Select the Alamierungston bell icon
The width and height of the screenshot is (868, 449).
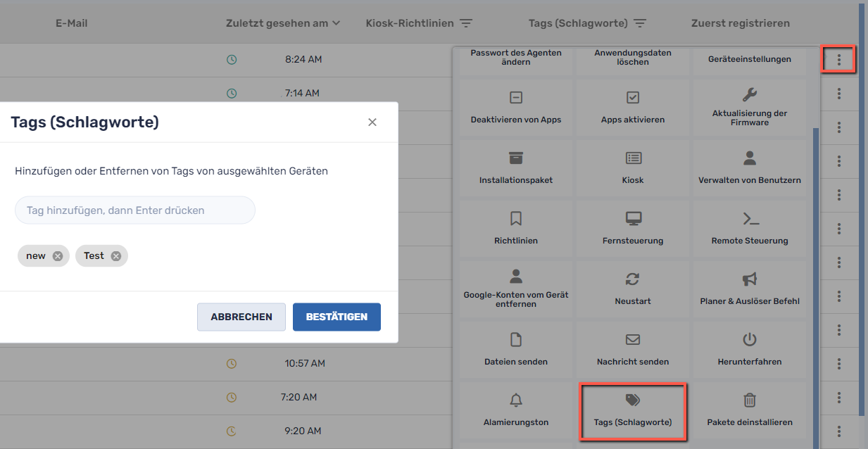point(515,399)
